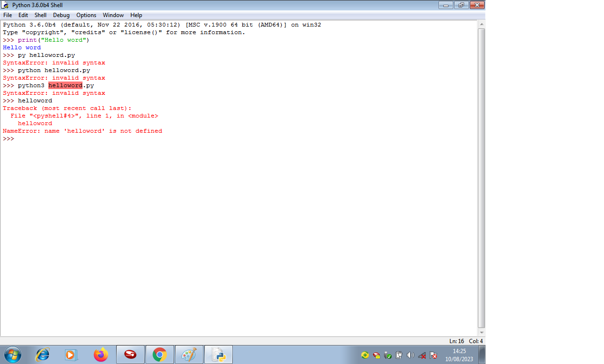Open the Action Center flag in the tray
This screenshot has width=604, height=364.
tap(433, 355)
